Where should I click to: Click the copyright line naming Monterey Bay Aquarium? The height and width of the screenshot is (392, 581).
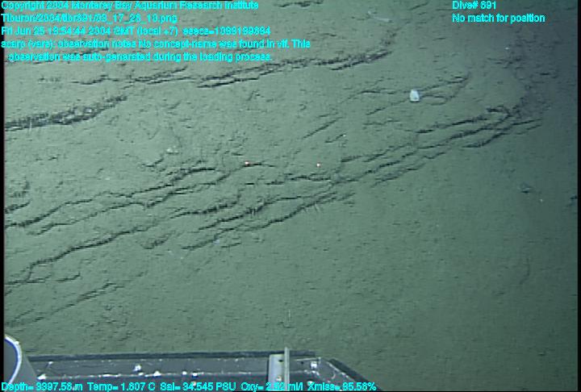point(130,5)
